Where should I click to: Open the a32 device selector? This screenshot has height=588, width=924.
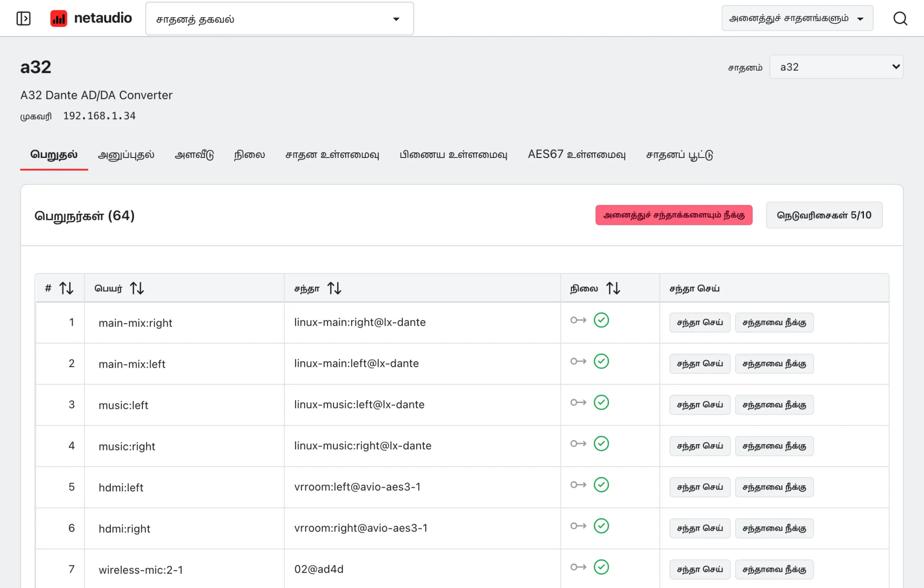(836, 67)
